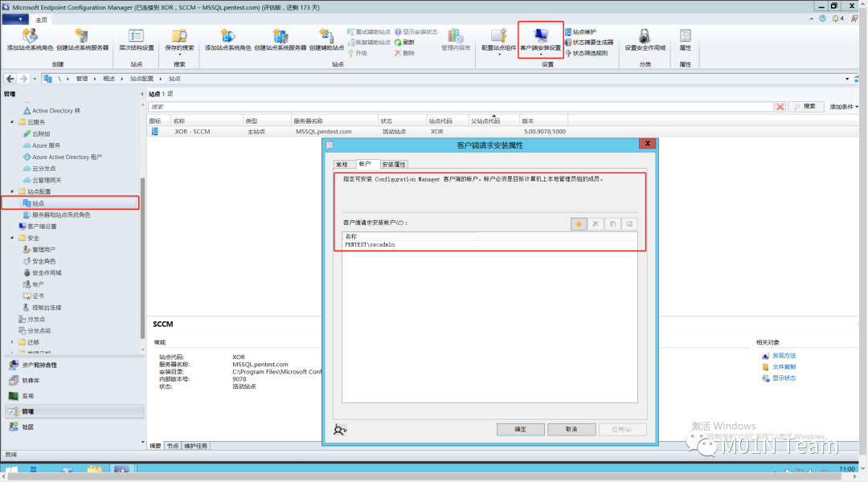The height and width of the screenshot is (482, 868).
Task: Select the 证书 tree node
Action: coord(33,296)
